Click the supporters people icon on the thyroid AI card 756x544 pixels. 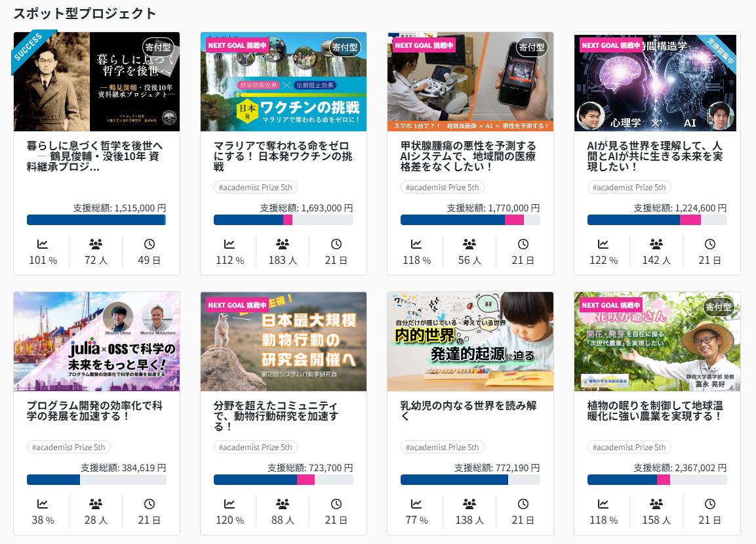pos(469,244)
